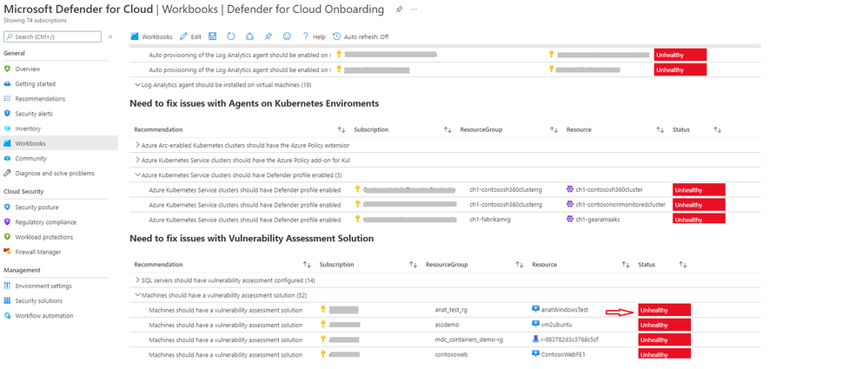Collapse Log Analytics agent should be installed group
Screen dimensions: 868x369
point(137,85)
